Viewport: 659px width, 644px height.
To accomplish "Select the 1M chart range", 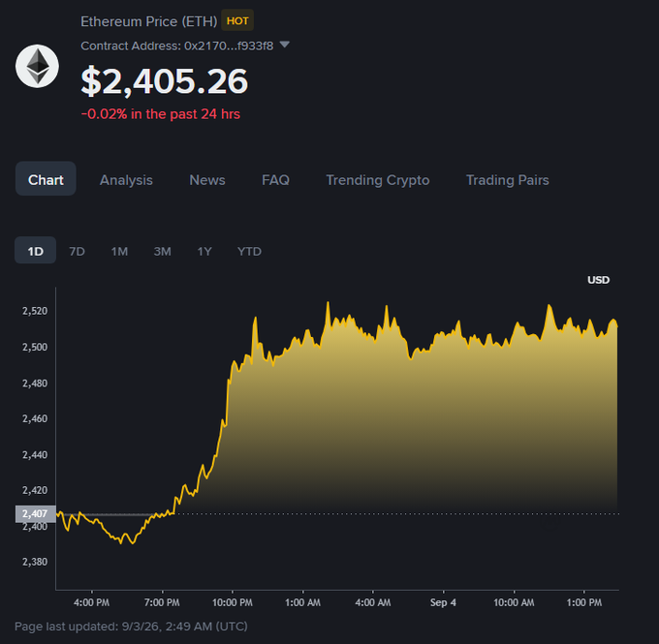I will click(x=119, y=251).
